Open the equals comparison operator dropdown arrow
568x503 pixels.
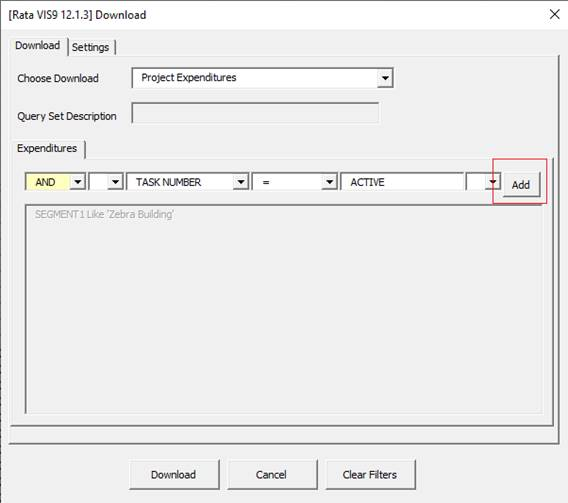click(329, 182)
